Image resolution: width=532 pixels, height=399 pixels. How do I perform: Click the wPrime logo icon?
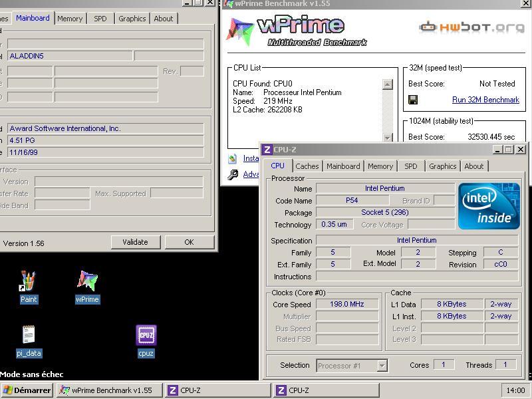coord(239,31)
